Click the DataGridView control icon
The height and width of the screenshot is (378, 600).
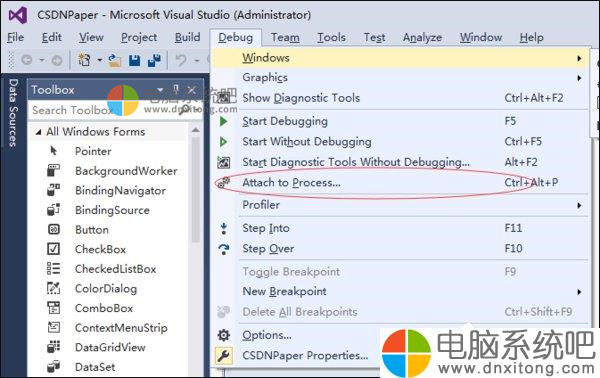[54, 347]
